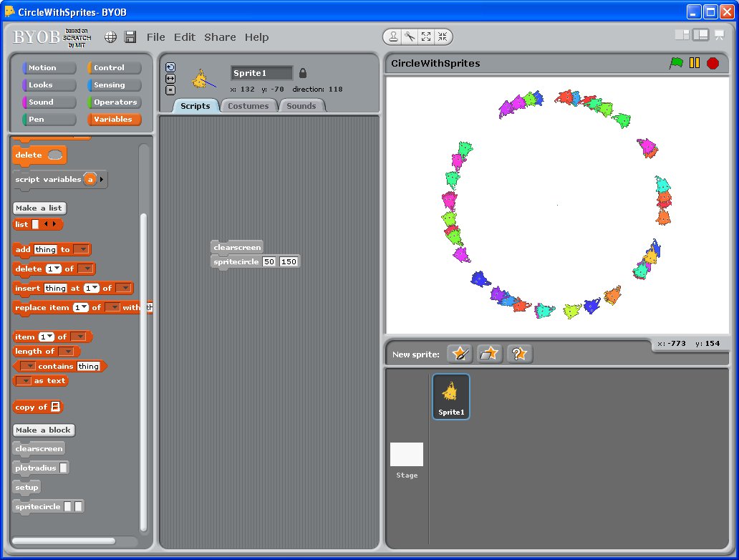
Task: Switch to the Sounds tab
Action: (301, 106)
